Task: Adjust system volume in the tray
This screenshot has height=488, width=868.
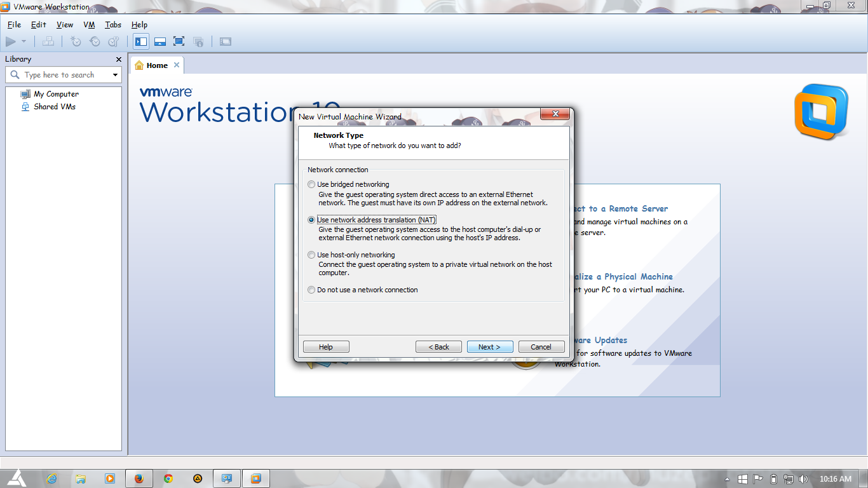Action: [x=804, y=478]
